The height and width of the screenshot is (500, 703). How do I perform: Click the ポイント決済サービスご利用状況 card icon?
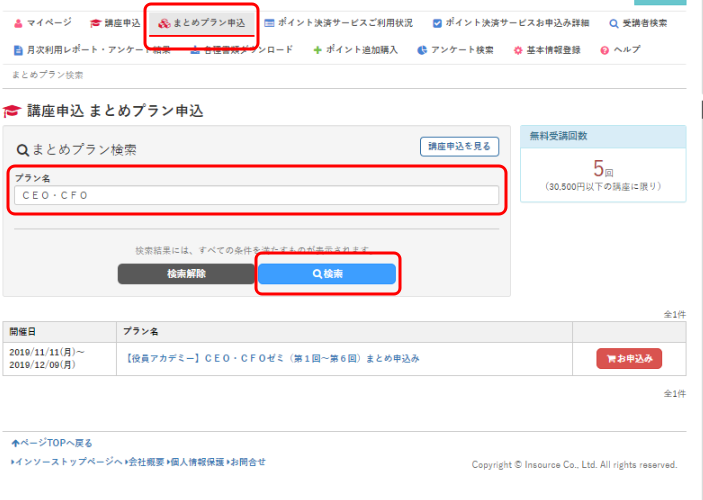(x=270, y=22)
